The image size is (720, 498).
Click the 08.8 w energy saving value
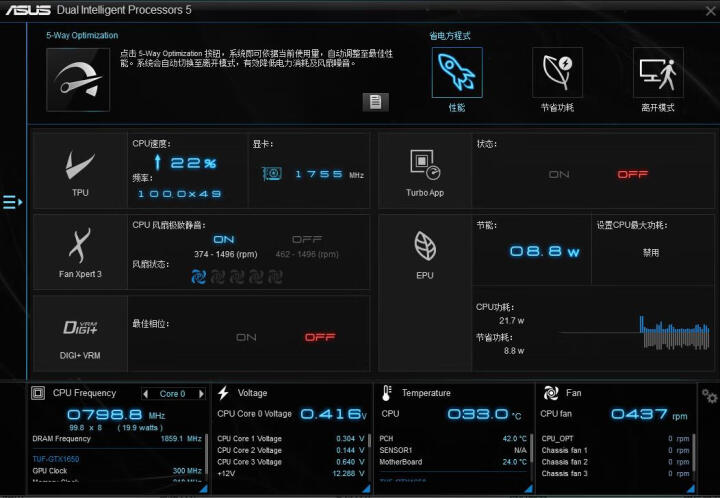545,252
